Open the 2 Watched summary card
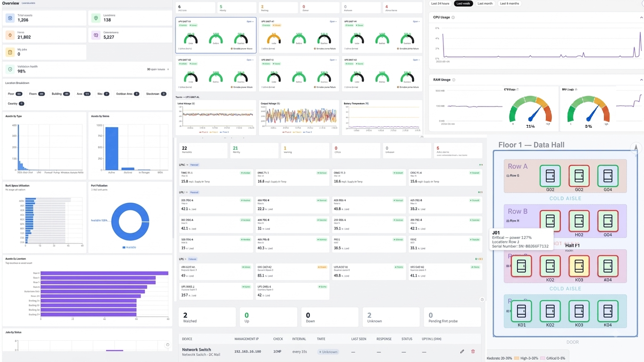Viewport: 644px width, 362px height. (x=207, y=317)
